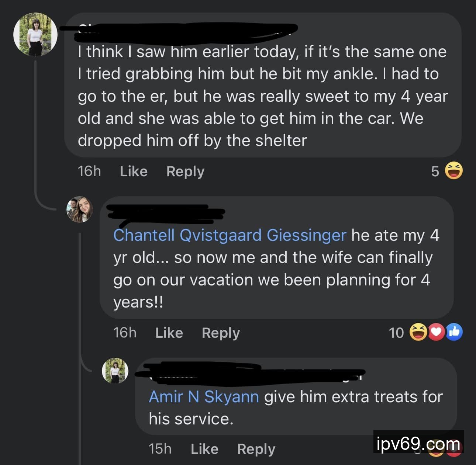View the 10 reactions count on the vacation reply
Screen dimensions: 476x465
click(396, 333)
